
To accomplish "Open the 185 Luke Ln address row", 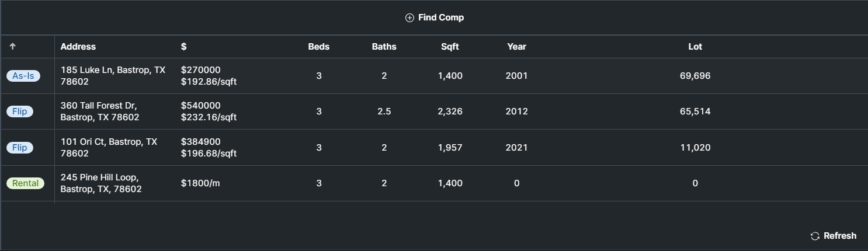I will click(113, 76).
